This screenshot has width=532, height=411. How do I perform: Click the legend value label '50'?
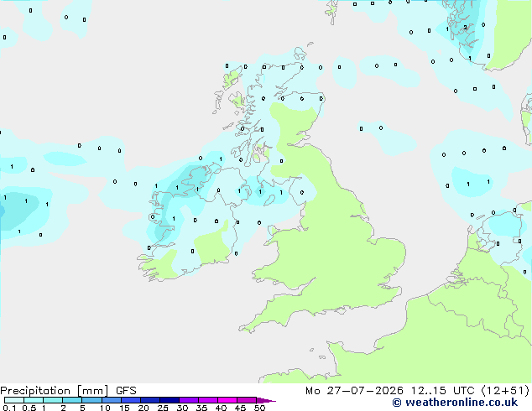point(259,408)
